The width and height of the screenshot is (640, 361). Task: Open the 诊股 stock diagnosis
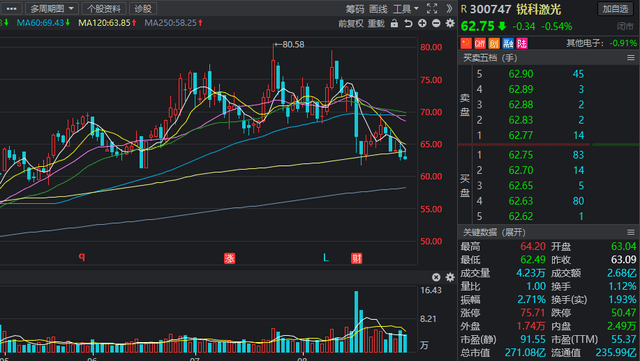(x=143, y=9)
